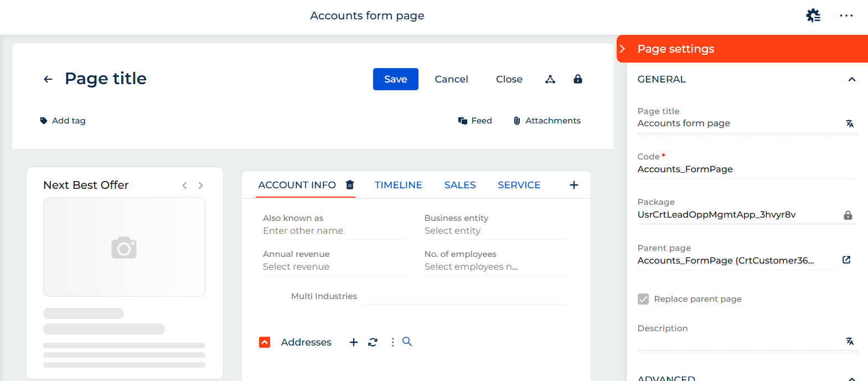
Task: Go to previous Next Best Offer
Action: [x=185, y=186]
